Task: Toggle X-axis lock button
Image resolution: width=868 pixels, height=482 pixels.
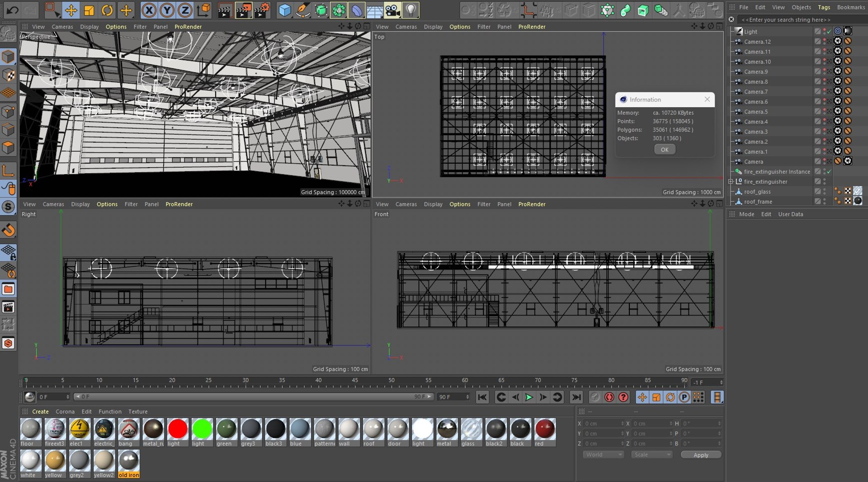Action: click(149, 10)
